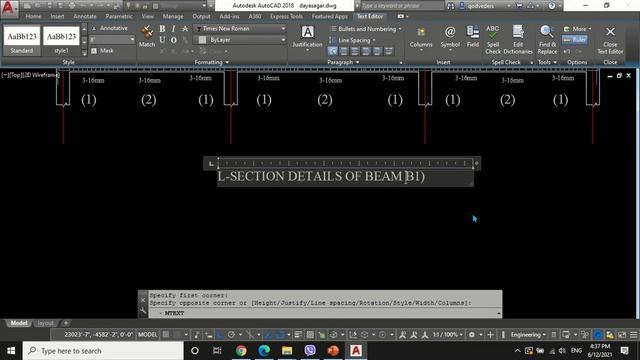Open the Home ribbon tab
Screen dimensions: 640x360
tap(33, 16)
